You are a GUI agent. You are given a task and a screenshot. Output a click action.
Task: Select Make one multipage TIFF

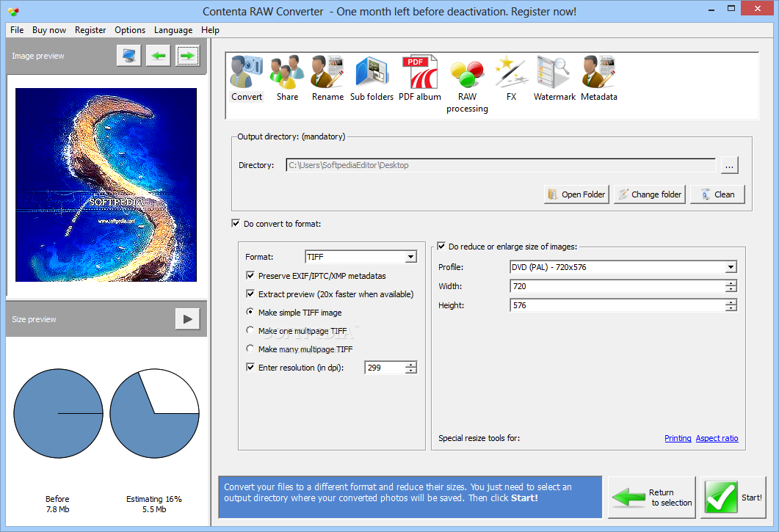250,330
